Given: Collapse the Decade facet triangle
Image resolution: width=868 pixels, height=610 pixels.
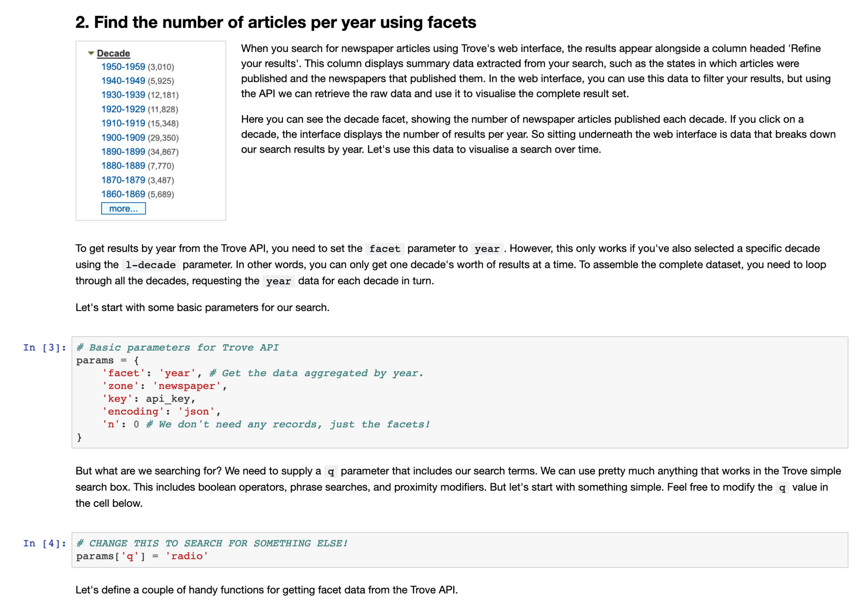Looking at the screenshot, I should pos(91,53).
